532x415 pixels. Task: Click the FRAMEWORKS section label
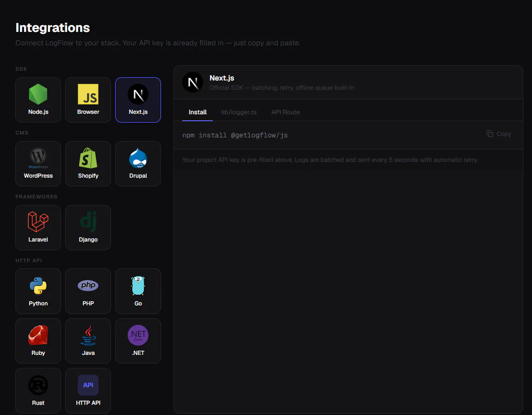click(x=36, y=197)
